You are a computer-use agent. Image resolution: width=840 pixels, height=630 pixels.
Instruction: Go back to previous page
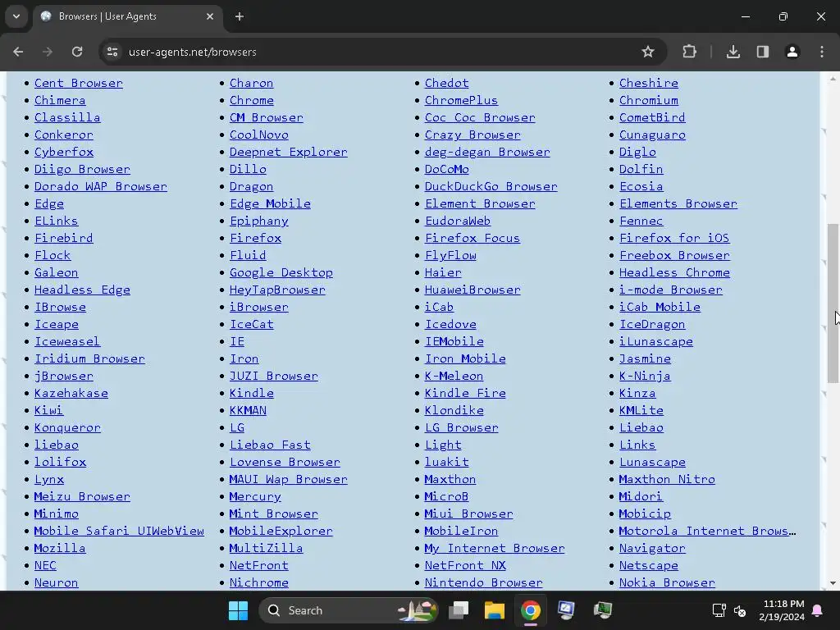coord(18,52)
